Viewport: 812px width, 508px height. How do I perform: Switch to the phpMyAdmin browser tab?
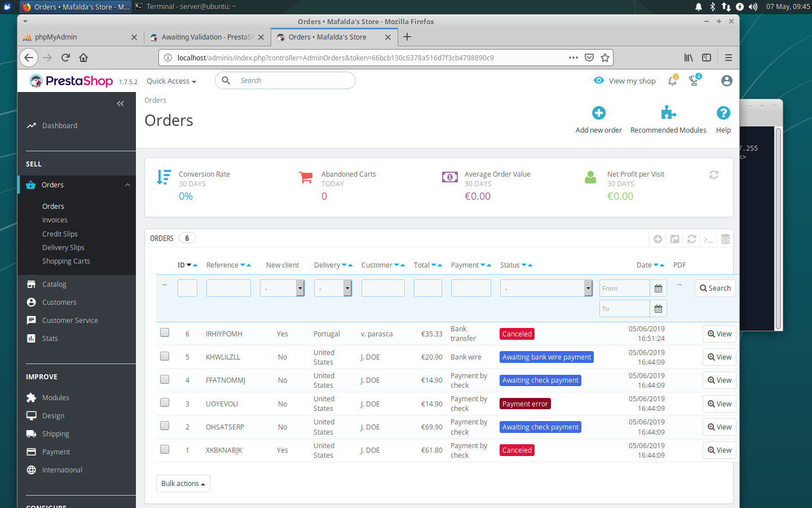point(80,37)
